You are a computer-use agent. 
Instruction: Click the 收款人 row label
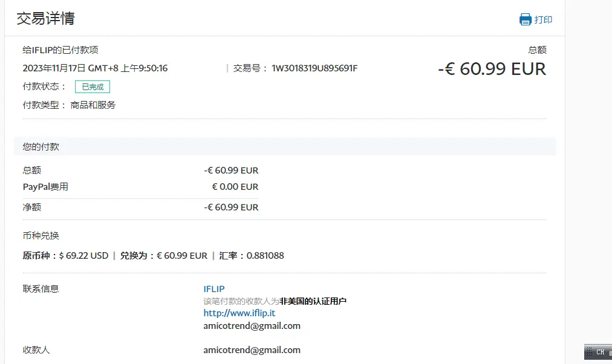tap(36, 350)
